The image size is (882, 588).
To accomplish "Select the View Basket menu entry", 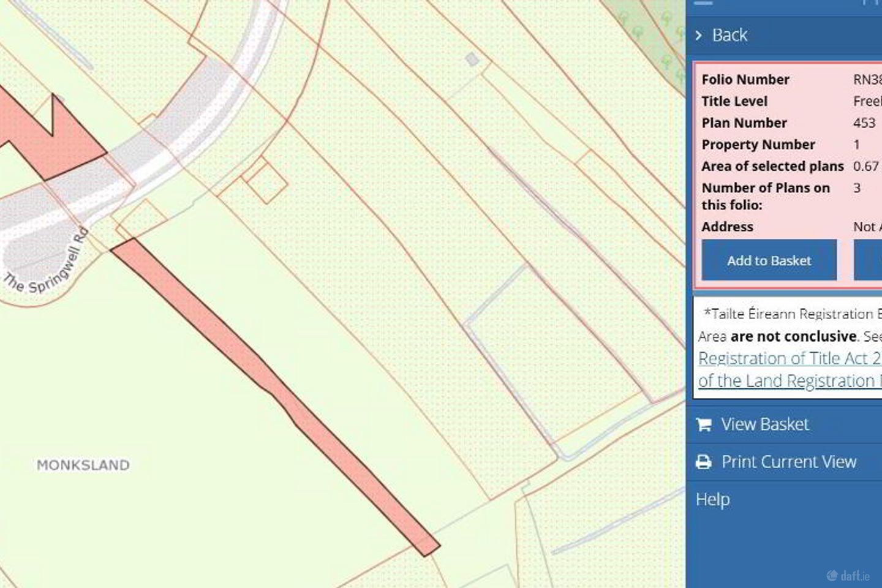I will click(766, 424).
